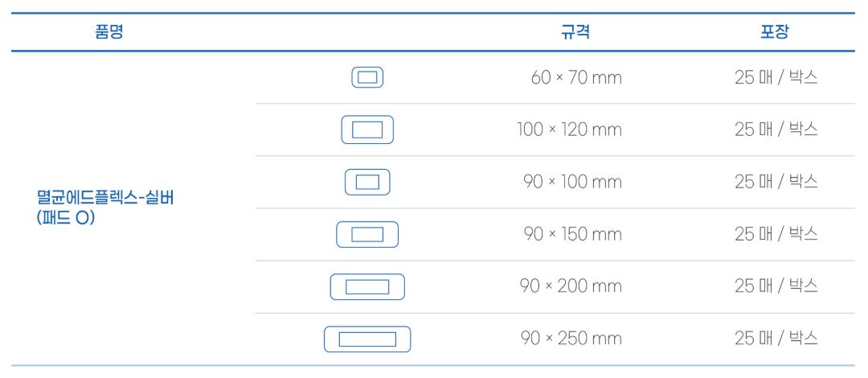Select the 90 × 250 mm size text
868x378 pixels.
click(x=571, y=338)
